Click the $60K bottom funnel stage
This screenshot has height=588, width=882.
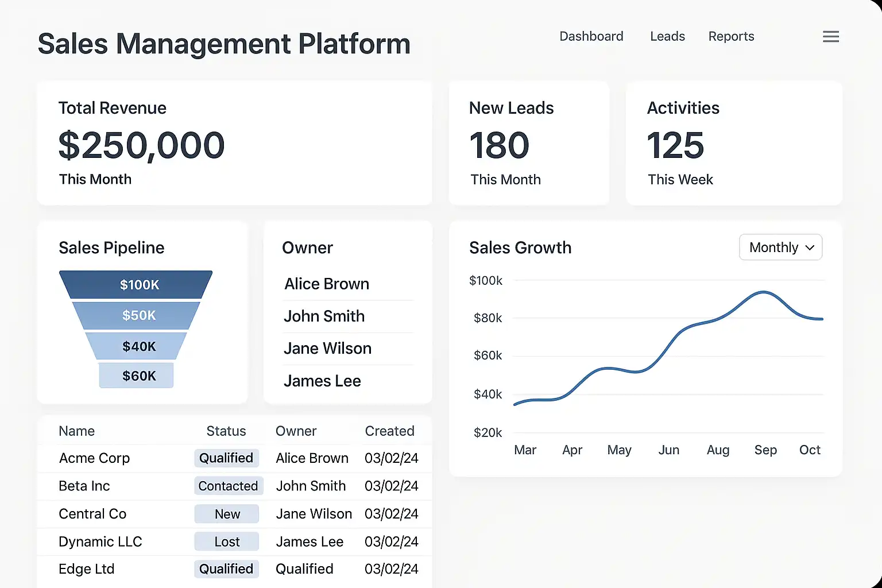[x=136, y=376]
